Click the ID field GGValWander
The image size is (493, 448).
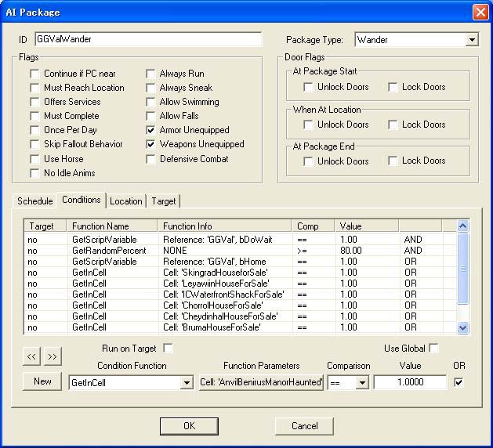point(148,39)
